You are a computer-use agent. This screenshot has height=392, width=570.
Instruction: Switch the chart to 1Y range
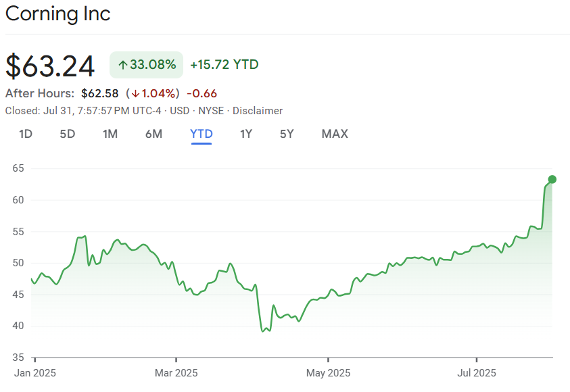pos(246,134)
